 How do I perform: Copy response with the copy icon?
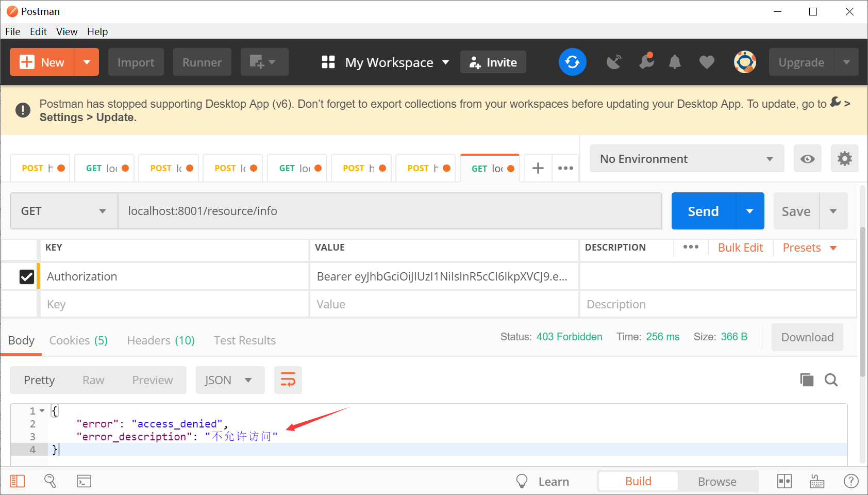pos(807,380)
